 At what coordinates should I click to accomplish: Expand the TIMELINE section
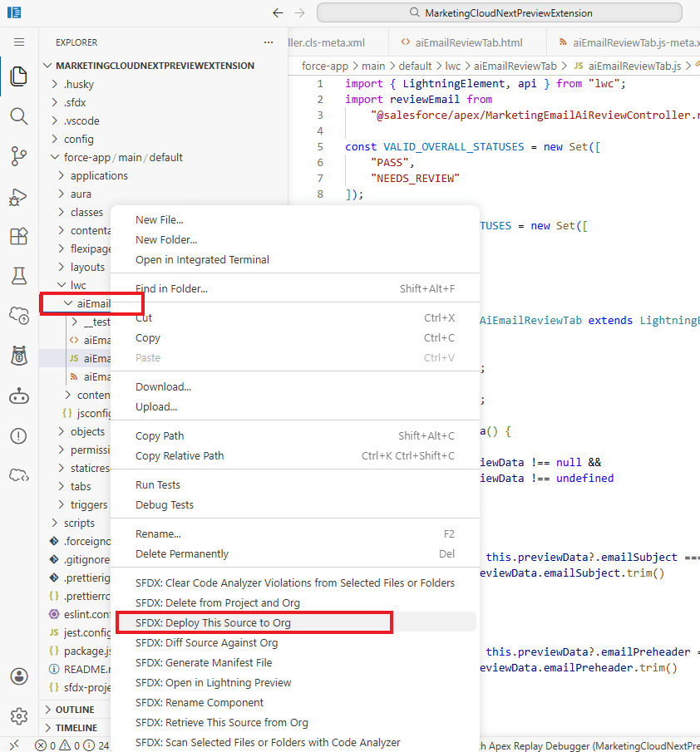tap(75, 728)
